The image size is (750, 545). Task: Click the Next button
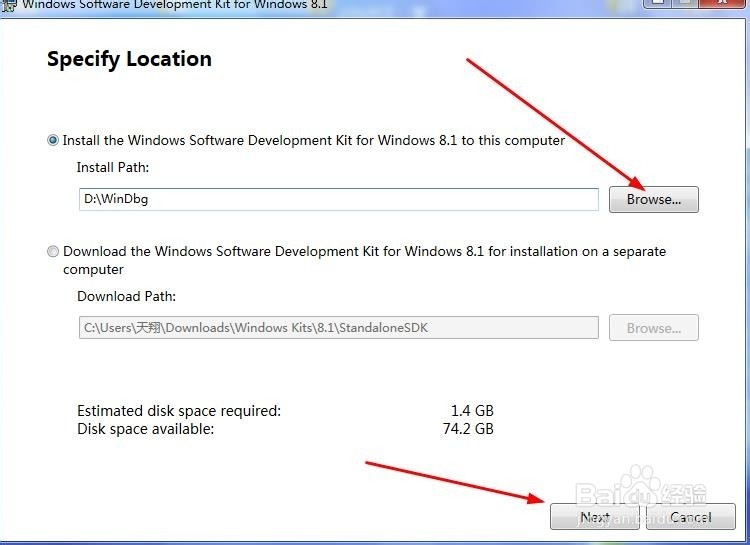pos(595,517)
